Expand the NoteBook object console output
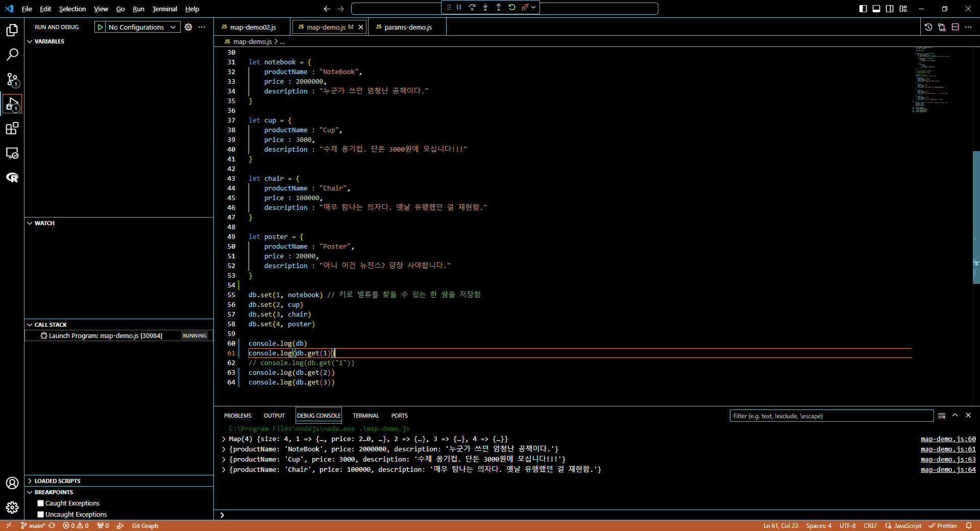Screen dimensions: 980x531 (x=224, y=449)
